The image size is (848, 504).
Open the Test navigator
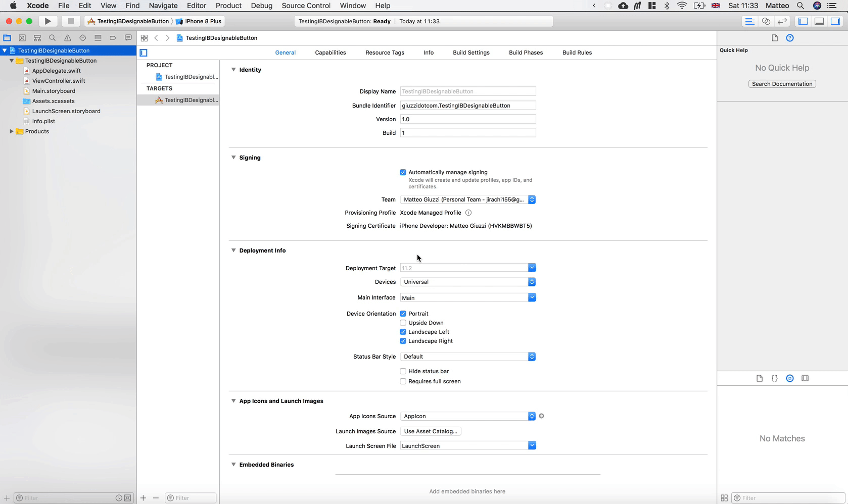point(83,38)
